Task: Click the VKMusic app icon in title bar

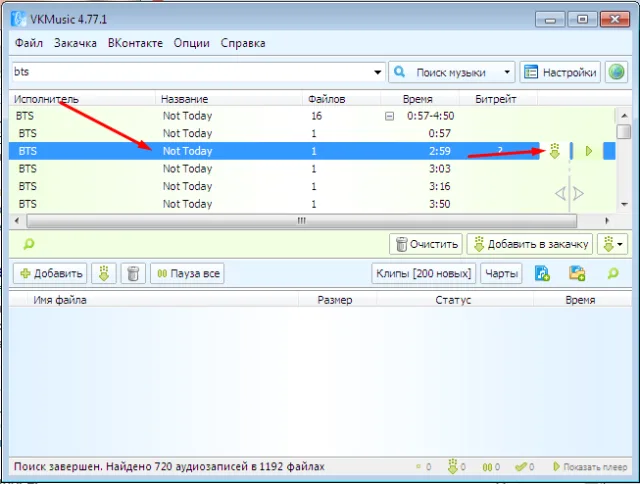Action: pyautogui.click(x=18, y=19)
